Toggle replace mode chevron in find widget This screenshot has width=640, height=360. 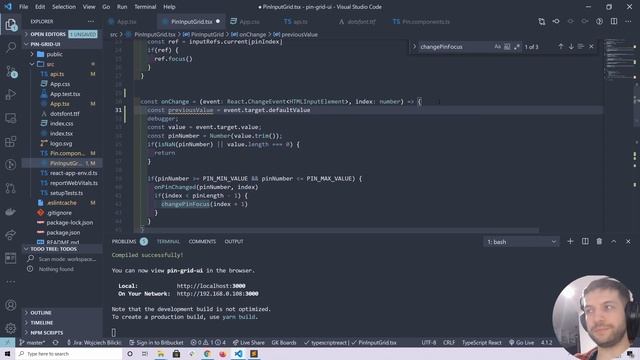[x=414, y=47]
